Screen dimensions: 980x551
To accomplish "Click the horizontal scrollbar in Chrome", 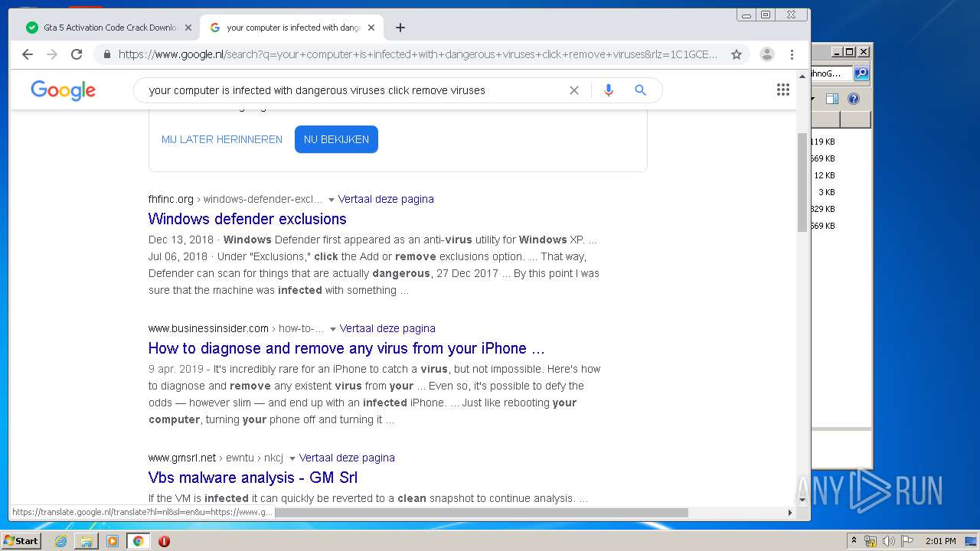I will click(x=482, y=512).
